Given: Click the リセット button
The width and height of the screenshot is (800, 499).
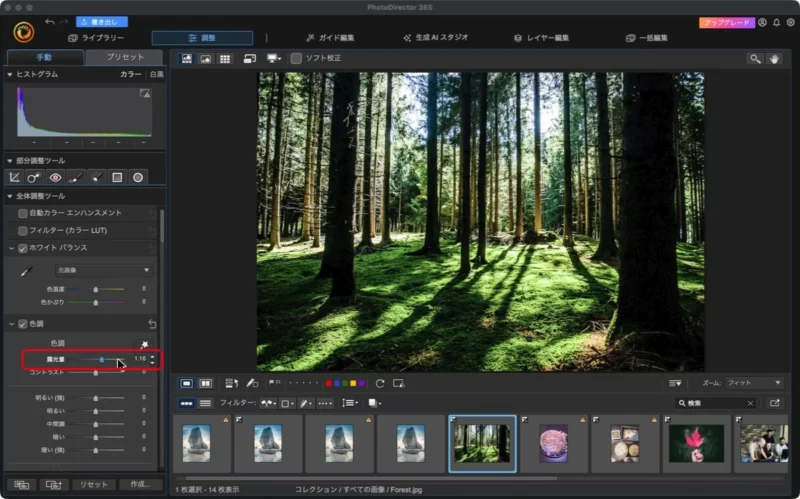Looking at the screenshot, I should pyautogui.click(x=93, y=484).
